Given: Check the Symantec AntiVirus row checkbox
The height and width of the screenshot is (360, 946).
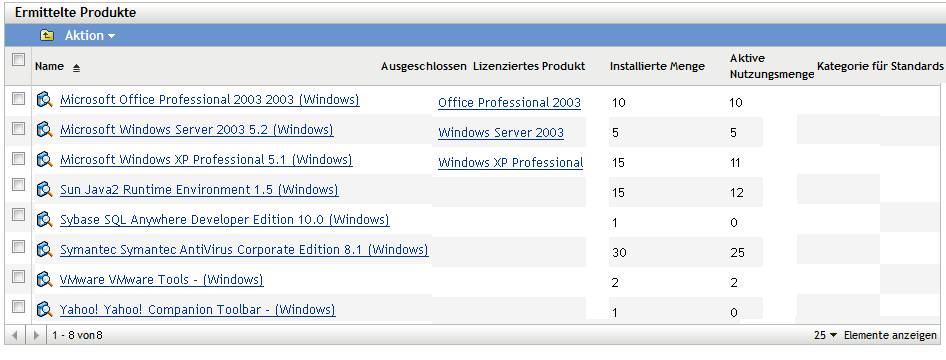Looking at the screenshot, I should (x=19, y=246).
